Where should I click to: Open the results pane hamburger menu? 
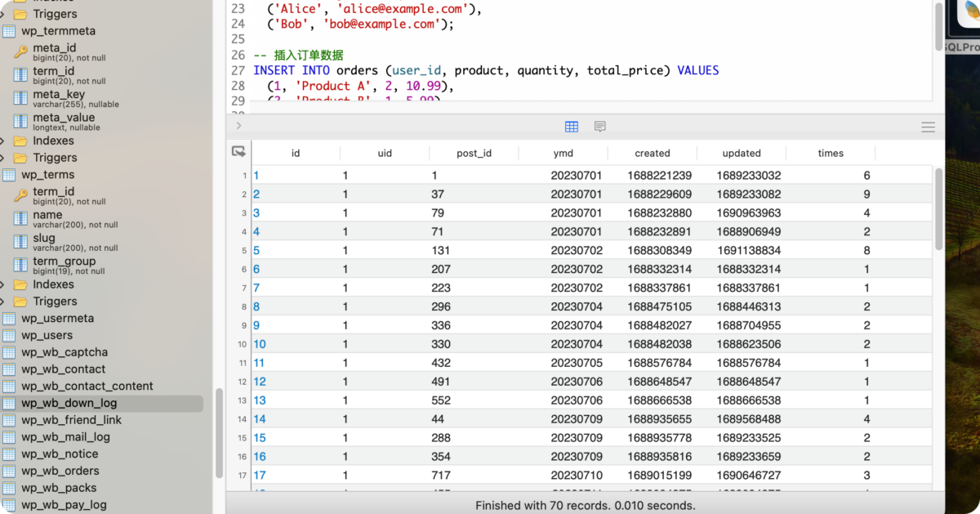click(928, 127)
